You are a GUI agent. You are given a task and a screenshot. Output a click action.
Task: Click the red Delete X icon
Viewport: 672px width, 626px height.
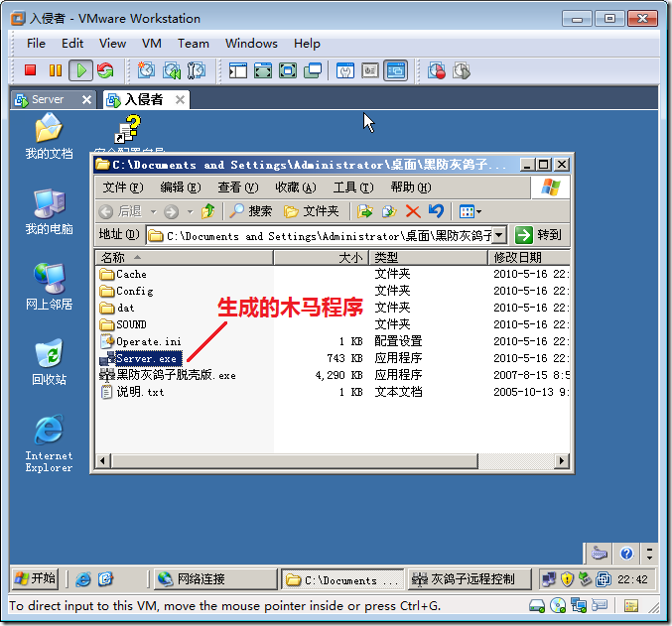[413, 210]
